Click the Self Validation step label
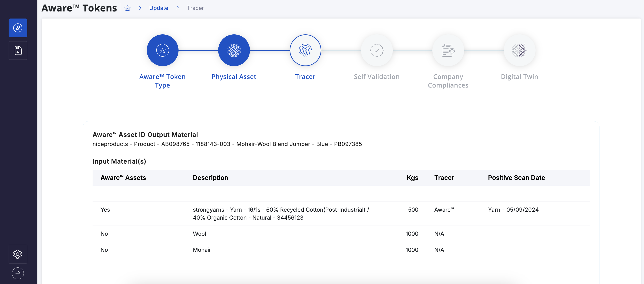This screenshot has width=644, height=284. [x=376, y=77]
